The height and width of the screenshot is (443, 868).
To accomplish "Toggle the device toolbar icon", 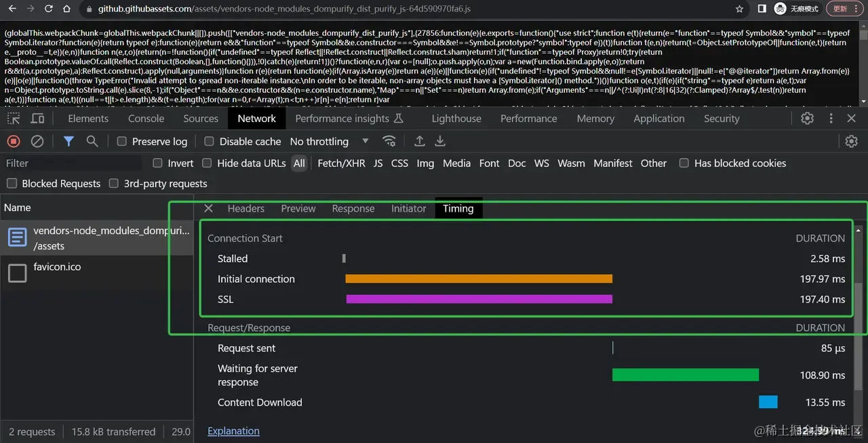I will [38, 118].
